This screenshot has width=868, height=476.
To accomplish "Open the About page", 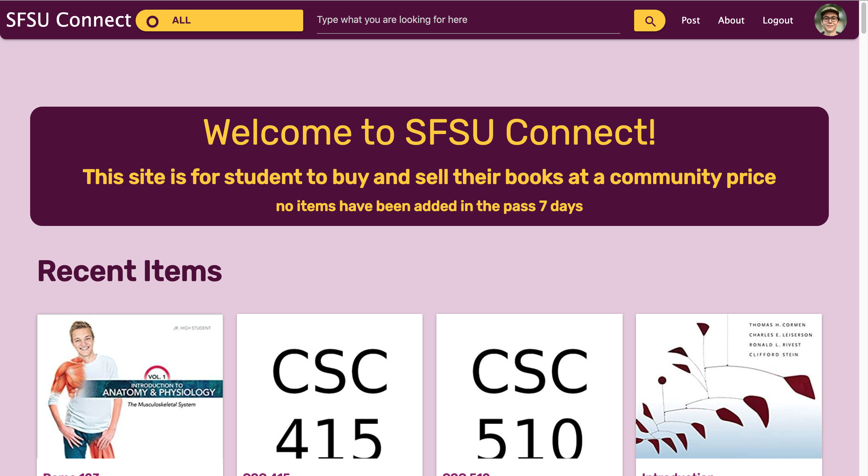I will tap(731, 20).
